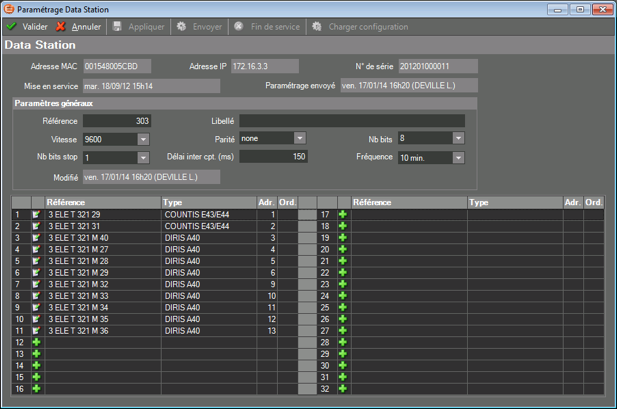Click edit icon of 3 ELE T 321 M 32
The image size is (617, 409).
click(x=37, y=284)
